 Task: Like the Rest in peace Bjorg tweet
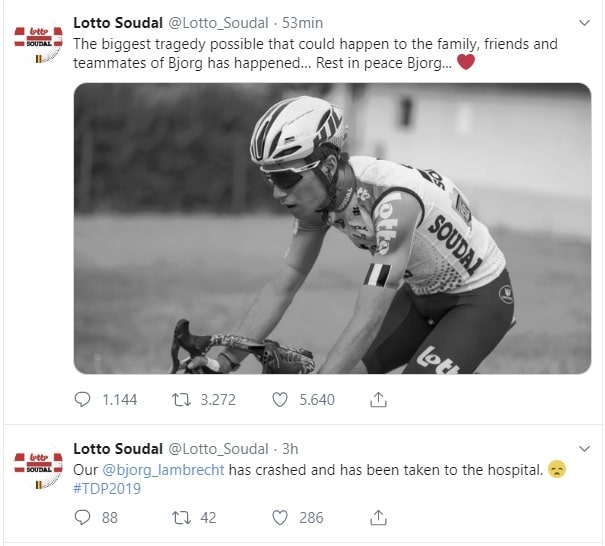click(x=281, y=399)
